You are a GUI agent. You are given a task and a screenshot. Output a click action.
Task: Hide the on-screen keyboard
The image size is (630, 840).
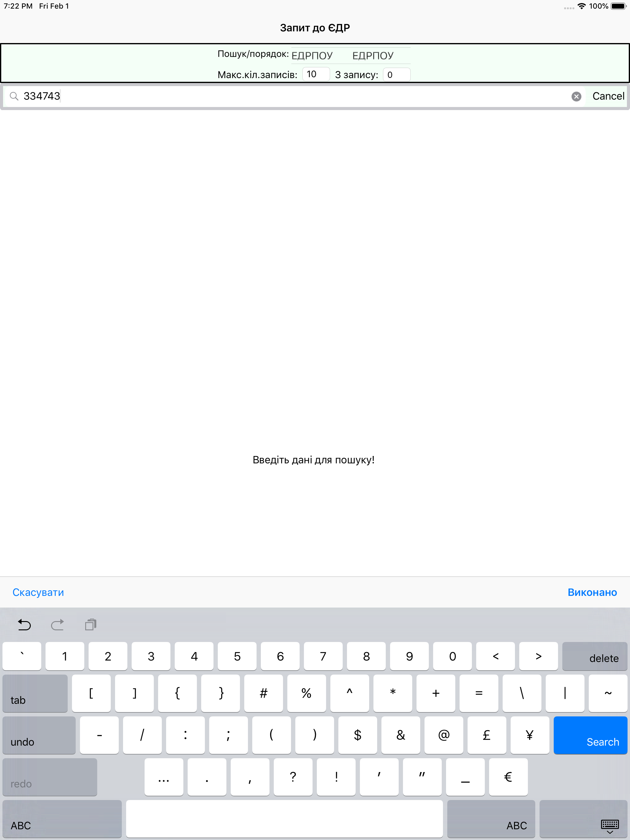click(583, 819)
